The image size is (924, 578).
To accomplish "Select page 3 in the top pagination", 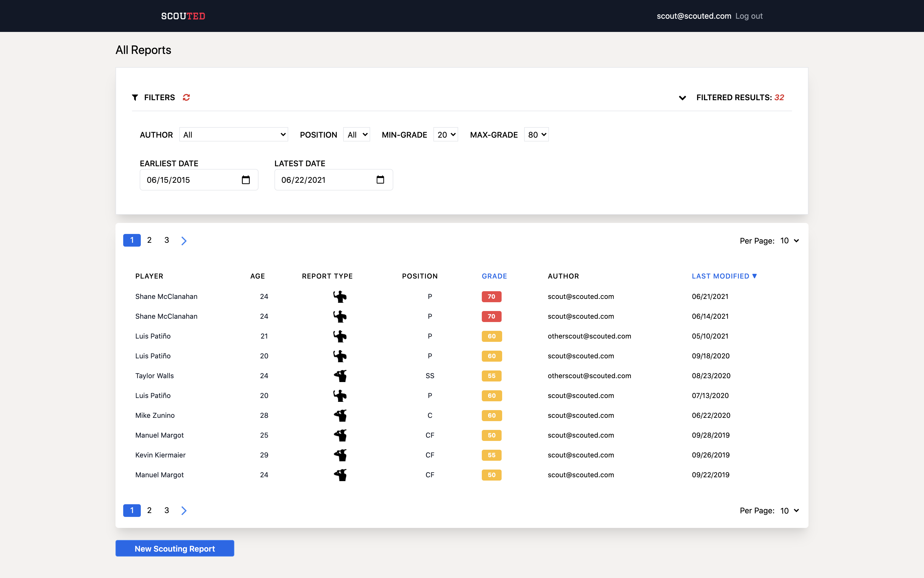I will point(166,241).
